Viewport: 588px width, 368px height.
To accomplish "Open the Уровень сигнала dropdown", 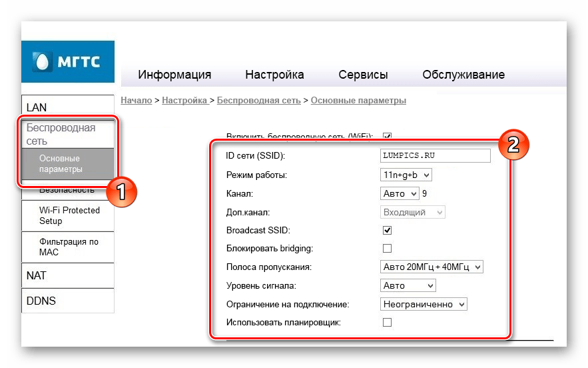I will tap(408, 286).
